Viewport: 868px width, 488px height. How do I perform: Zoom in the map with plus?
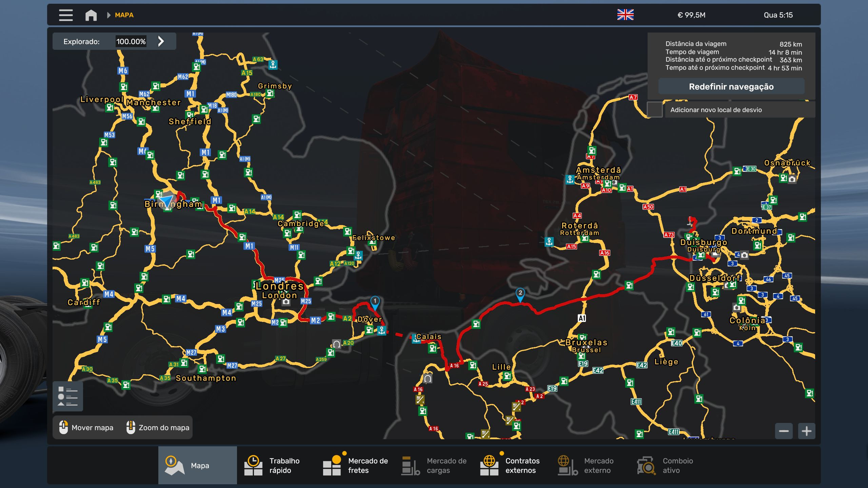[x=806, y=431]
